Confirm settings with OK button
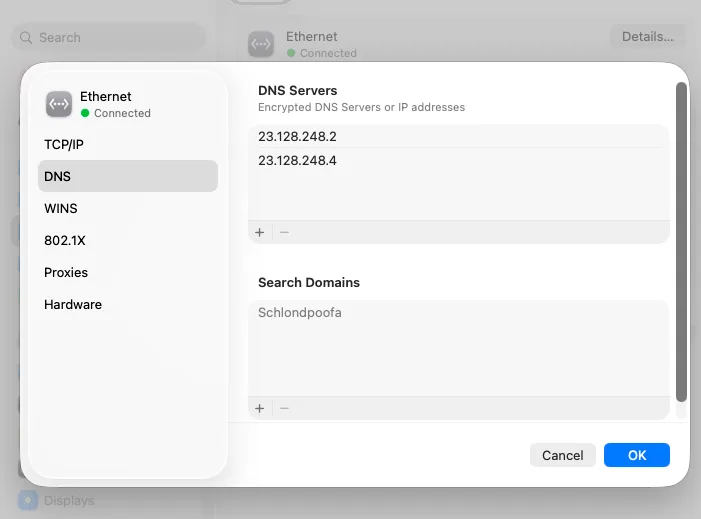This screenshot has width=701, height=519. (x=637, y=455)
